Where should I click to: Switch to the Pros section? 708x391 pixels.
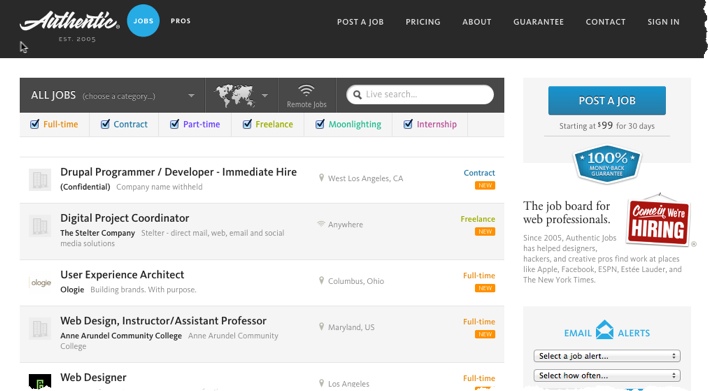tap(180, 21)
